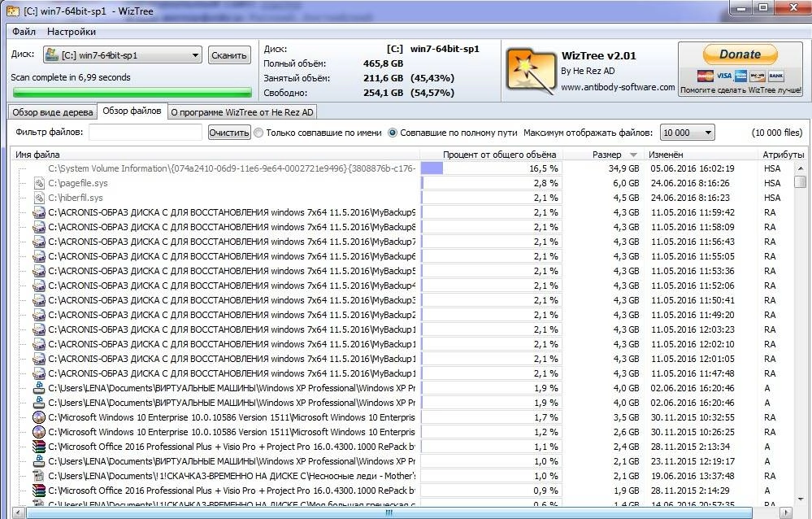Viewport: 812px width, 519px height.
Task: Click the 1,7 % percentage cell
Action: click(546, 417)
